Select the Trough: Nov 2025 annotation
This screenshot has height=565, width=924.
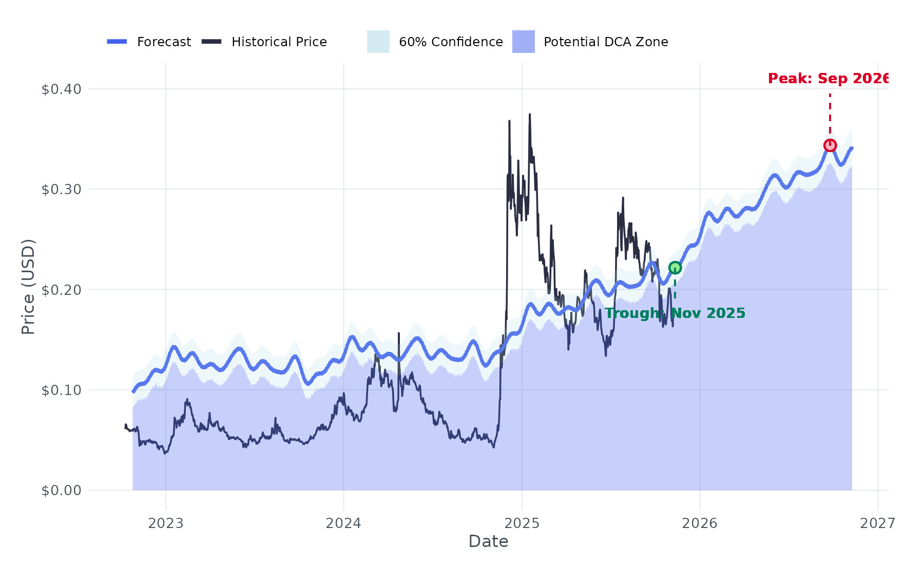[x=675, y=313]
